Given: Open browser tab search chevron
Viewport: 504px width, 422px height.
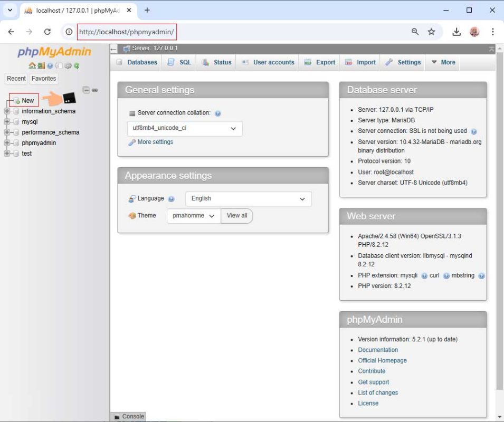Looking at the screenshot, I should pyautogui.click(x=10, y=10).
